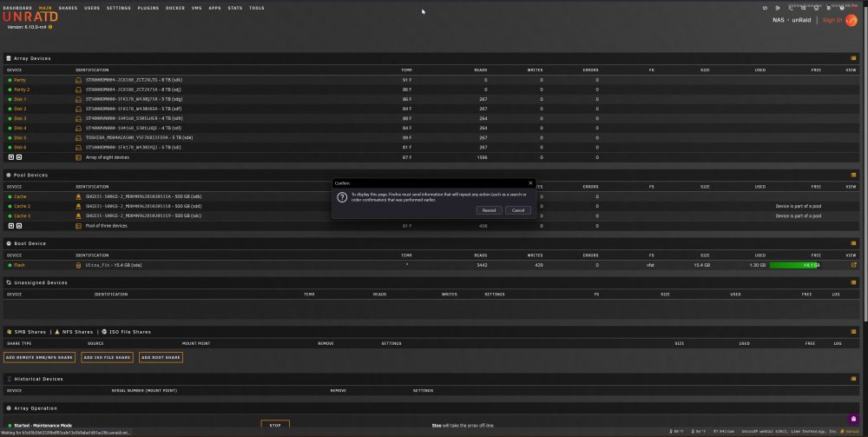Viewport: 868px width, 437px height.
Task: Open the Stats menu item
Action: tap(234, 9)
